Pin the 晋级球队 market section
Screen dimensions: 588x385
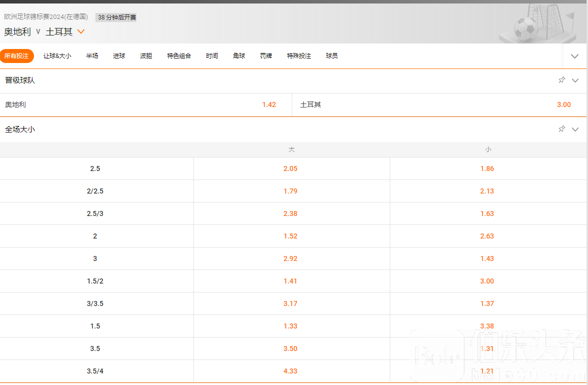562,80
